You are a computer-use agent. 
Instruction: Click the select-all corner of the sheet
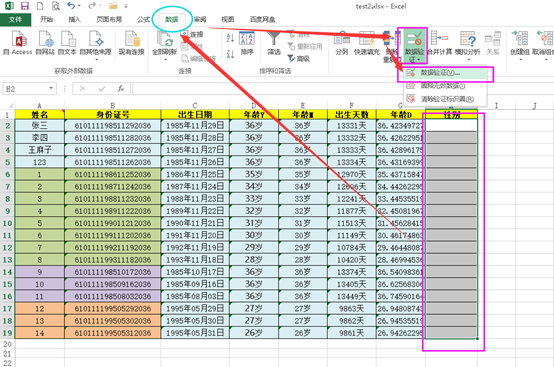(8, 105)
